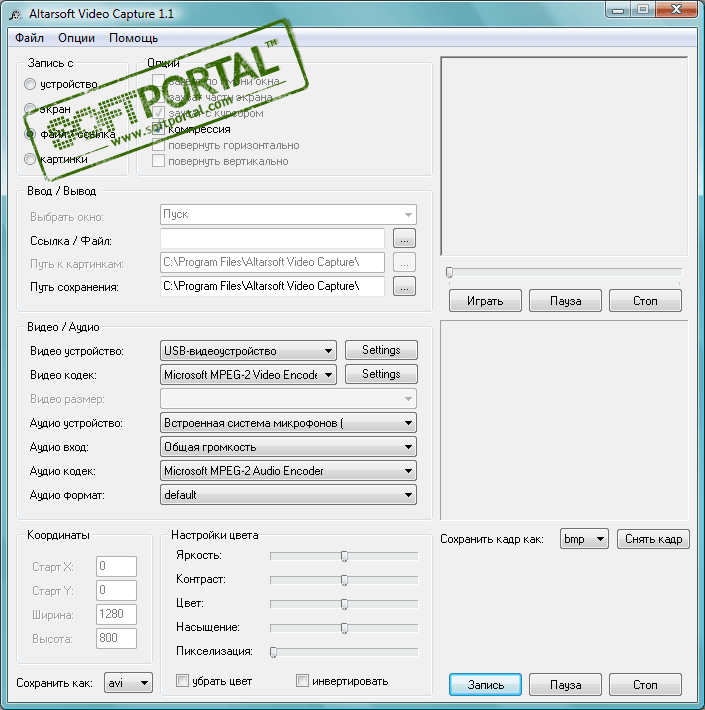Adjust the Пикселизация slider
This screenshot has width=705, height=710.
(344, 652)
